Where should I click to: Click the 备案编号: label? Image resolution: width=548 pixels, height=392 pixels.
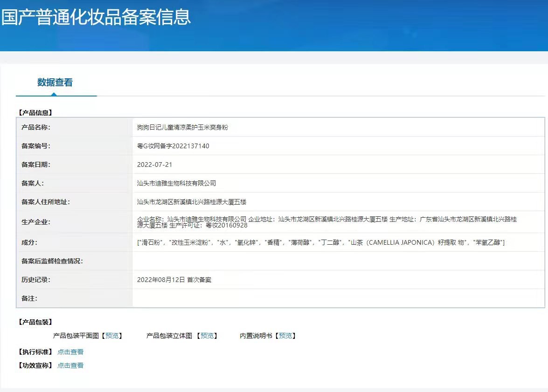(35, 146)
